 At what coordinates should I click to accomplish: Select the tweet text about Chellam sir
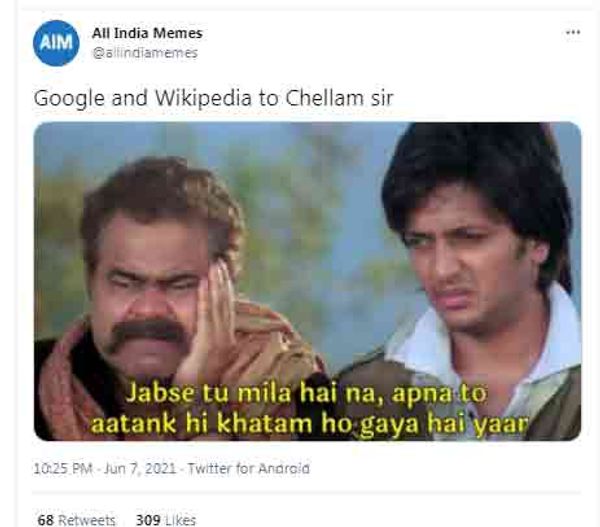pos(213,98)
